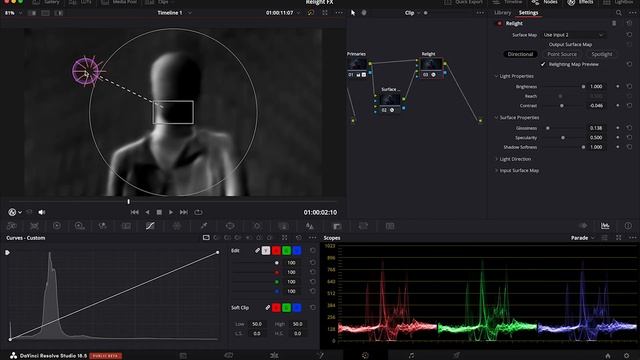Select the Spotlight light type
Viewport: 640px width, 360px height.
(602, 54)
